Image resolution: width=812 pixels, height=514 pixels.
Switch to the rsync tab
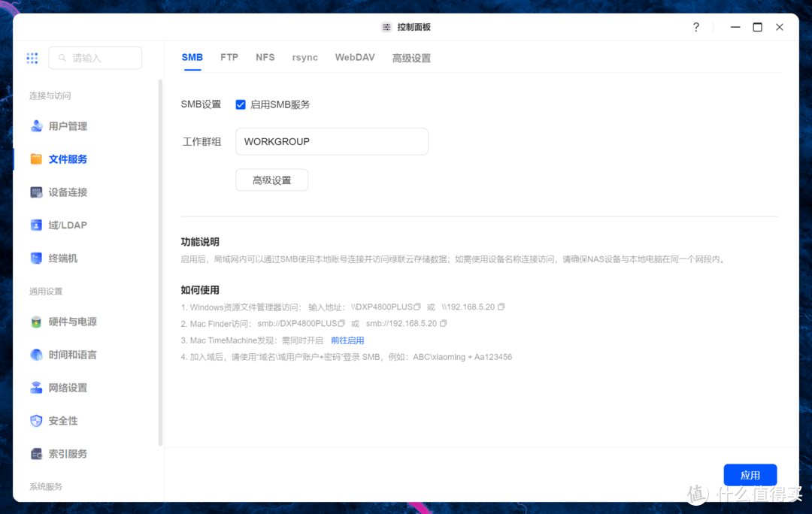(304, 57)
